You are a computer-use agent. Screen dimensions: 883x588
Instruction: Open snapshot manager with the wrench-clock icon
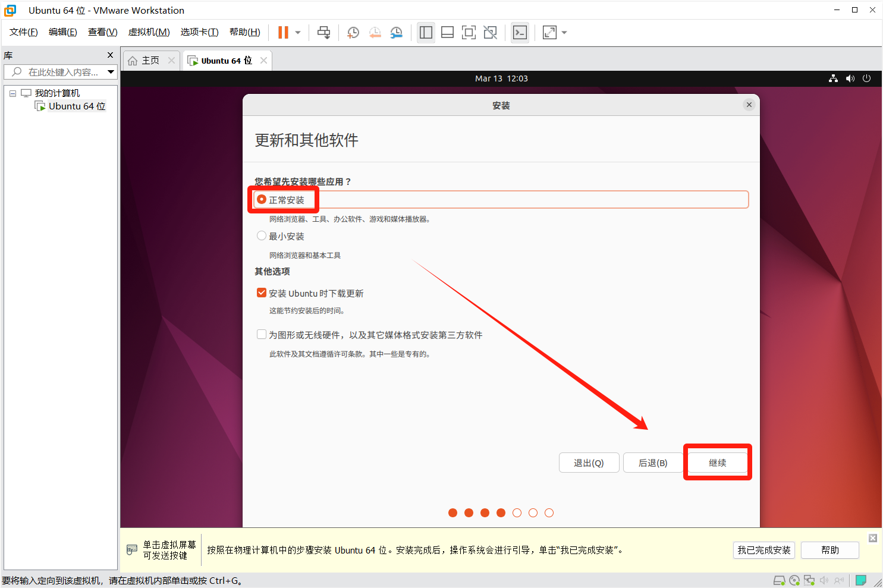click(x=396, y=33)
